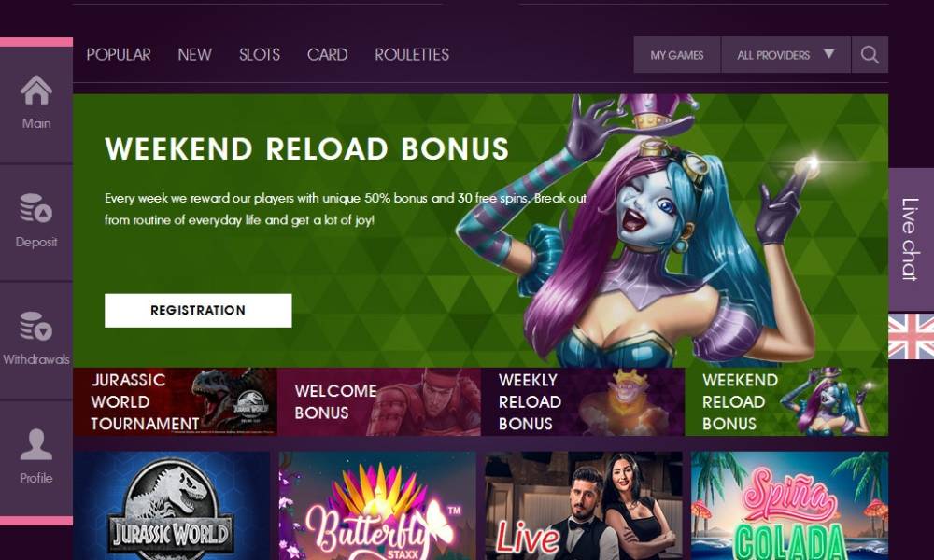
Task: Switch to the Slots tab
Action: [x=260, y=55]
